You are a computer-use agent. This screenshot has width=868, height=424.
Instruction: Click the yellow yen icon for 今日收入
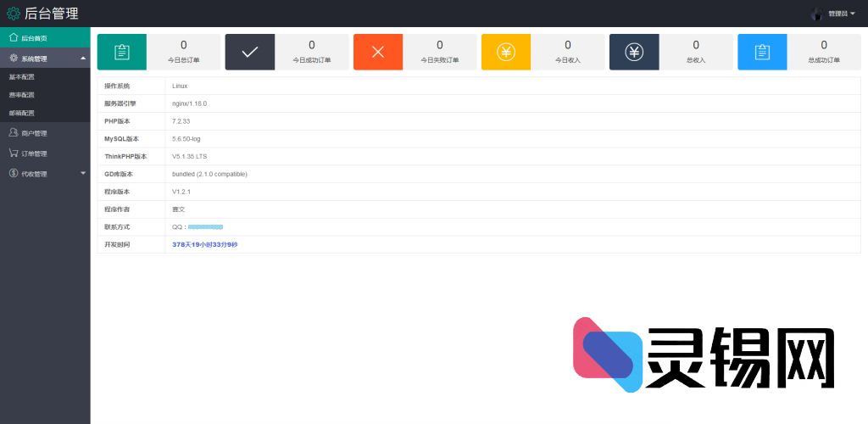506,52
